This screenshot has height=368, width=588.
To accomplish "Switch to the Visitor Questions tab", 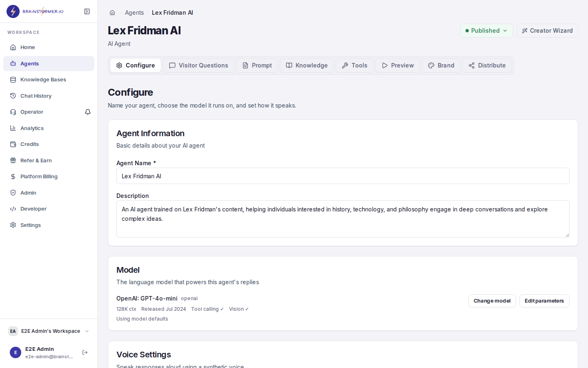I will [198, 65].
